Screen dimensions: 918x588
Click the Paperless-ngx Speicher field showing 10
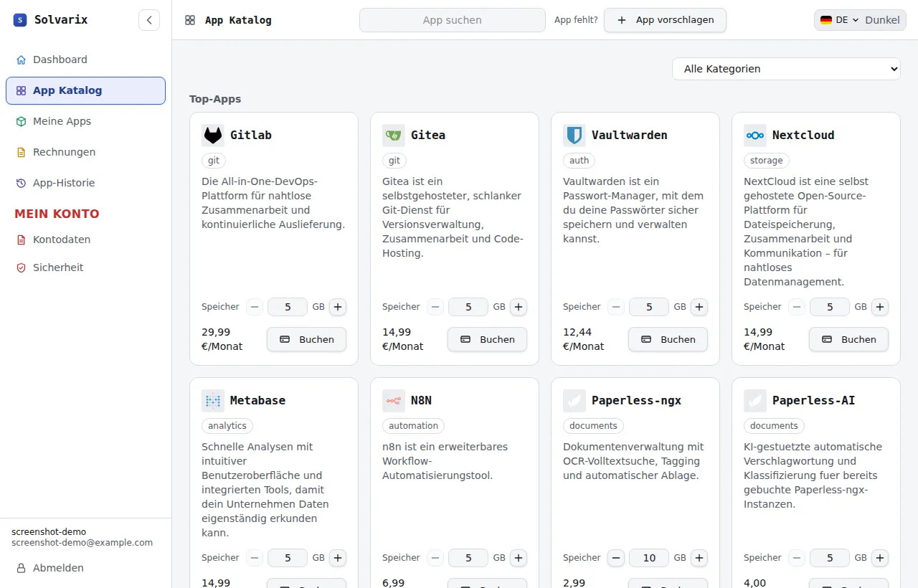pos(649,558)
